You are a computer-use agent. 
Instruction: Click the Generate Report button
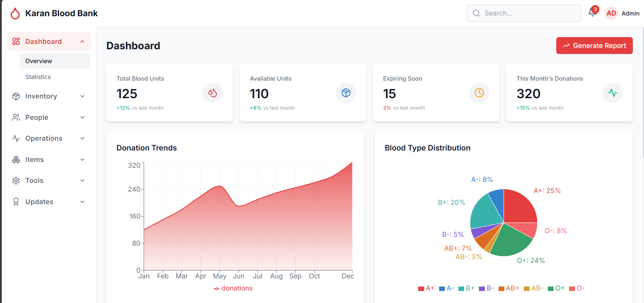594,46
